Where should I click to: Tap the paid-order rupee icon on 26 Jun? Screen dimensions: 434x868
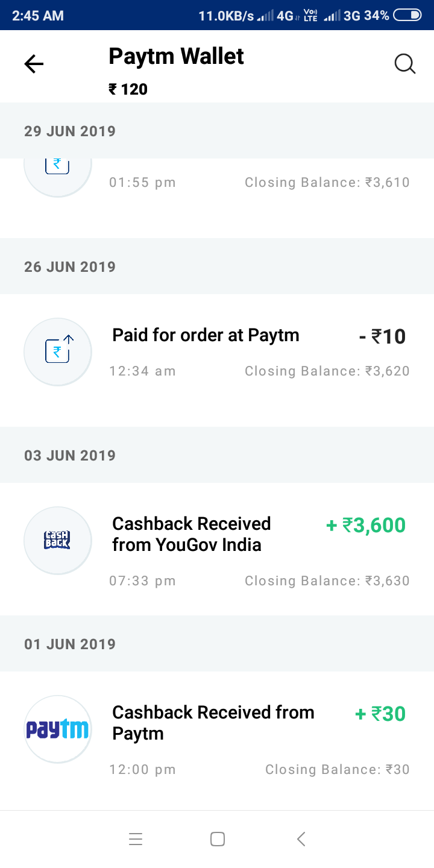(x=58, y=351)
